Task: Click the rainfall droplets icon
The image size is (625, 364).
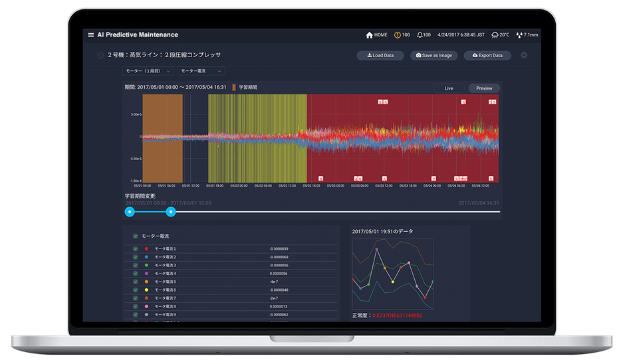Action: tap(519, 35)
